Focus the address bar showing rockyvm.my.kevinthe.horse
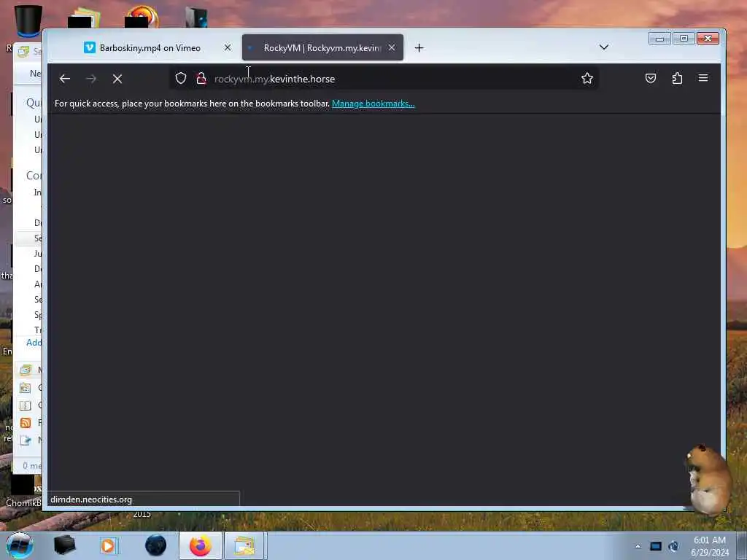Image resolution: width=747 pixels, height=560 pixels. [x=384, y=79]
